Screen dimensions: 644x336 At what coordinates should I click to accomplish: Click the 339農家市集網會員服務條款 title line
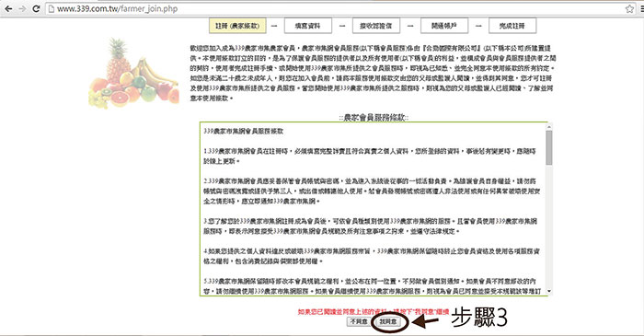coord(244,131)
